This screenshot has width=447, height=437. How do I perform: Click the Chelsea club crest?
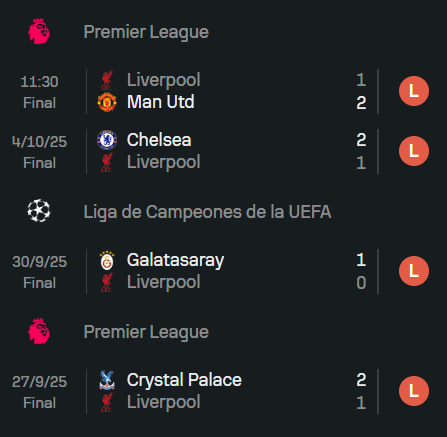point(107,140)
